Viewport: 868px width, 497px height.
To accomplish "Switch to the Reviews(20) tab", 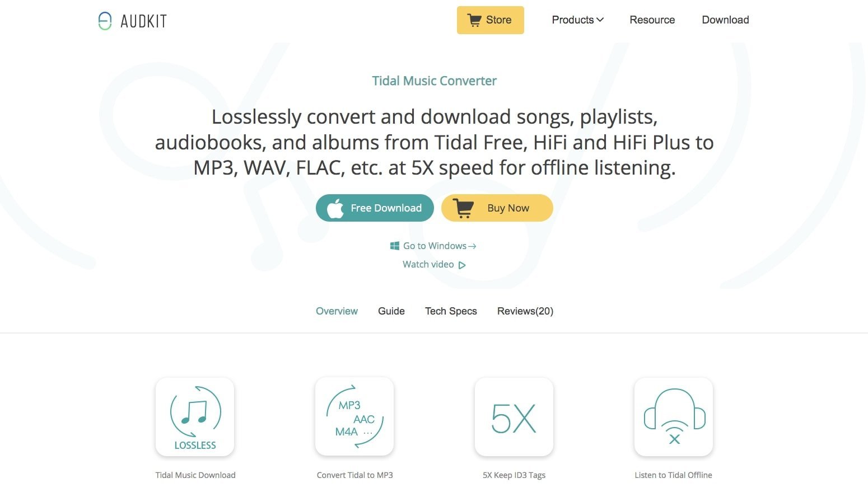I will tap(525, 311).
